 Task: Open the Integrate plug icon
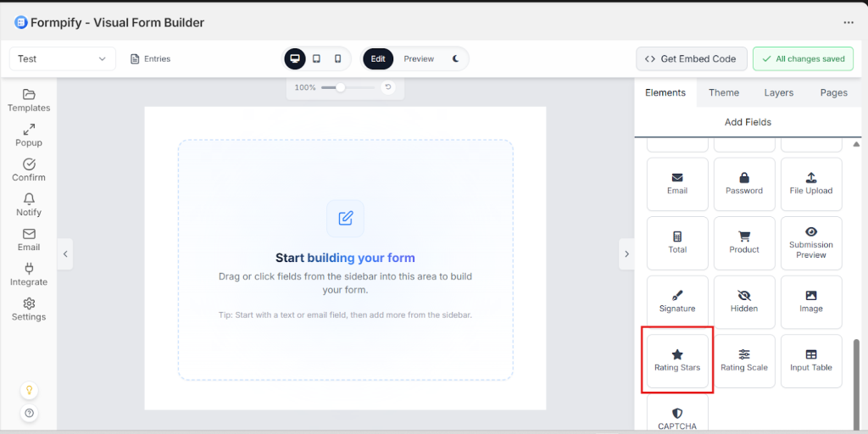[x=29, y=274]
